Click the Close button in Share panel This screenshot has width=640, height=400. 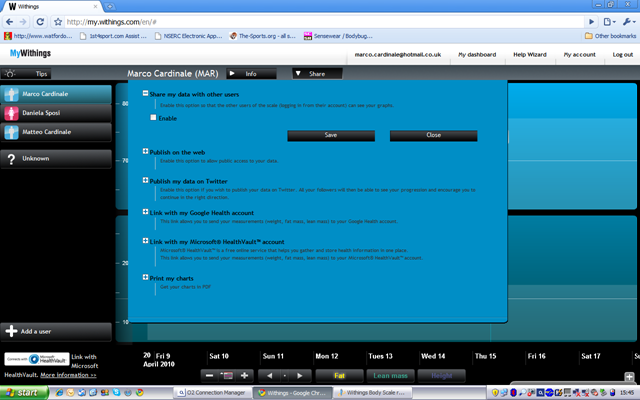[433, 136]
